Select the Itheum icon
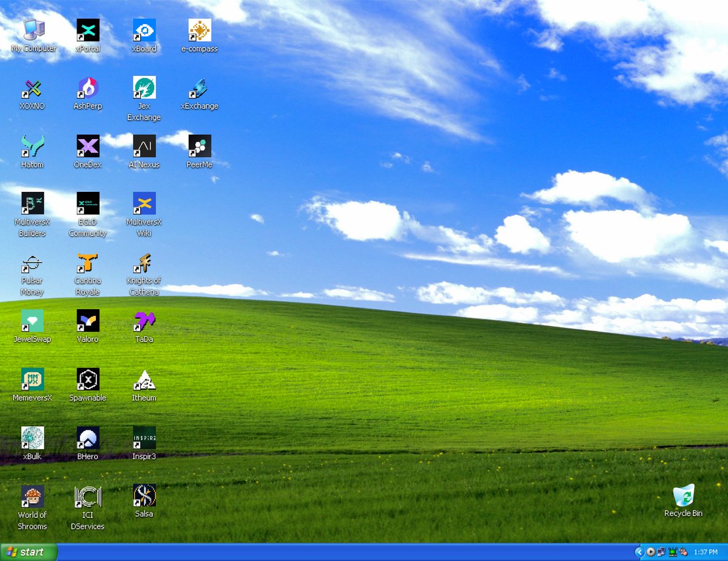 144,381
